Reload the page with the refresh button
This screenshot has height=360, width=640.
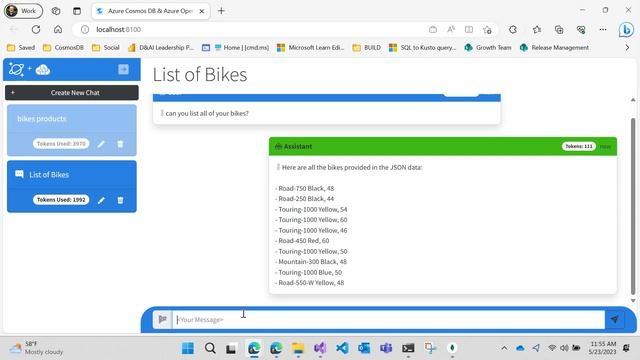(x=36, y=29)
